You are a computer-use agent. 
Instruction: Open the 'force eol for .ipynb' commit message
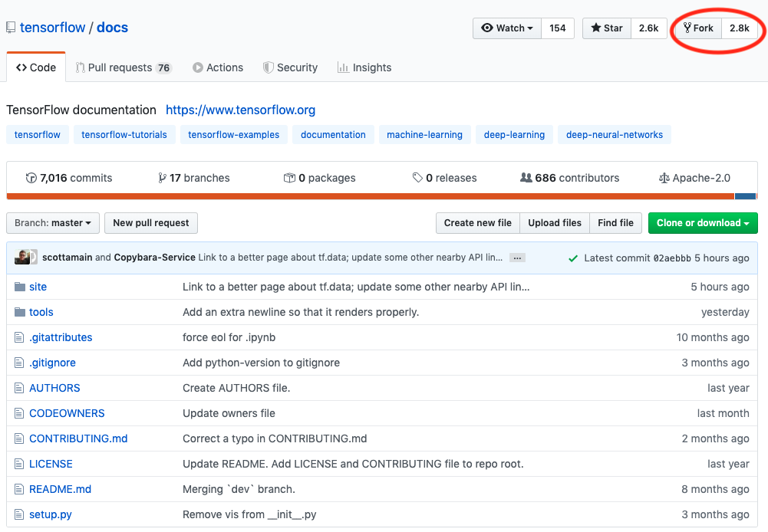point(229,338)
